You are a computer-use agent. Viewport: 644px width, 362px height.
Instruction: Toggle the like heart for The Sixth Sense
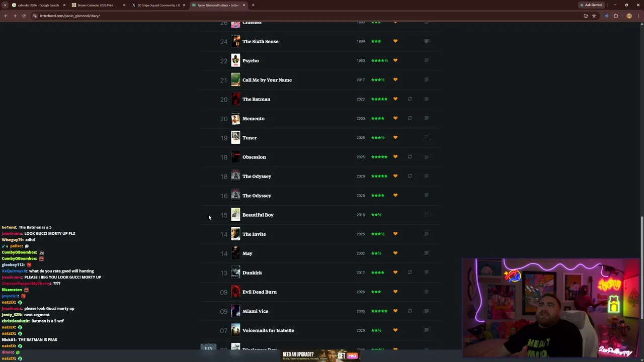[x=395, y=41]
